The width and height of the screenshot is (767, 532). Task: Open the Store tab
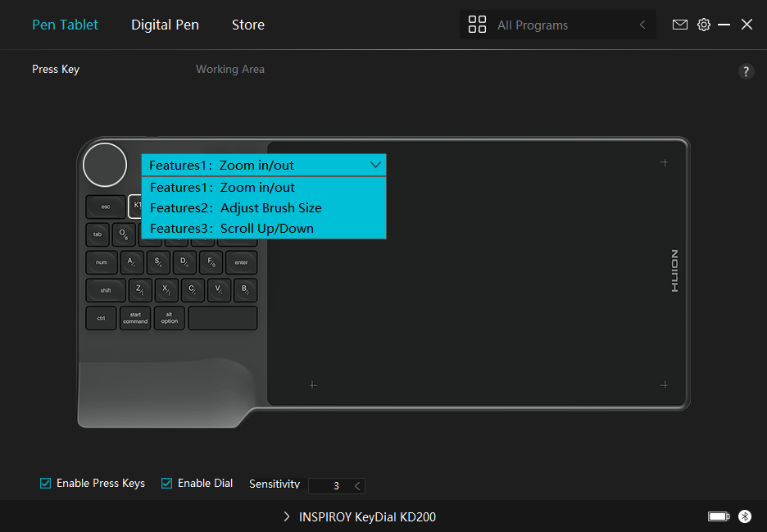coord(248,25)
